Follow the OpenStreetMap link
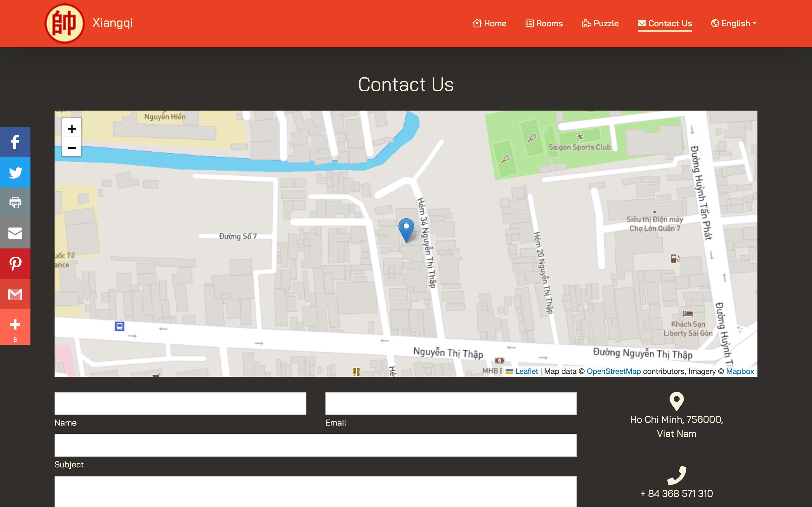Viewport: 812px width, 507px height. pyautogui.click(x=613, y=371)
